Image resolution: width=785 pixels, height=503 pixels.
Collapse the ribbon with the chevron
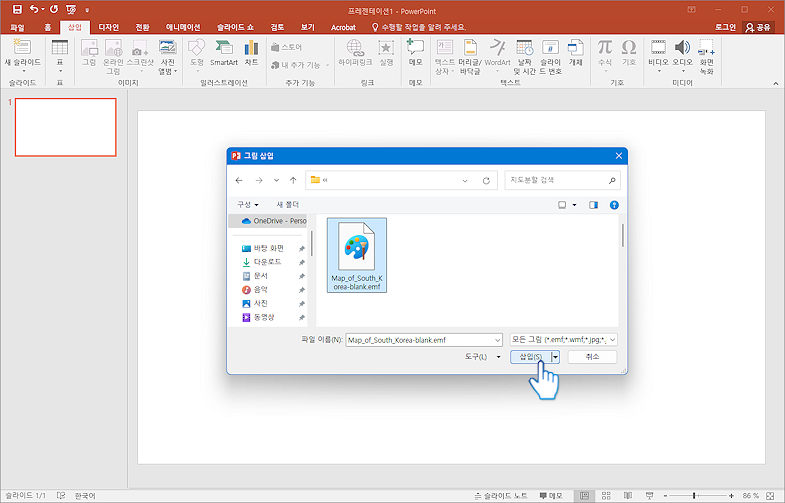tap(775, 84)
